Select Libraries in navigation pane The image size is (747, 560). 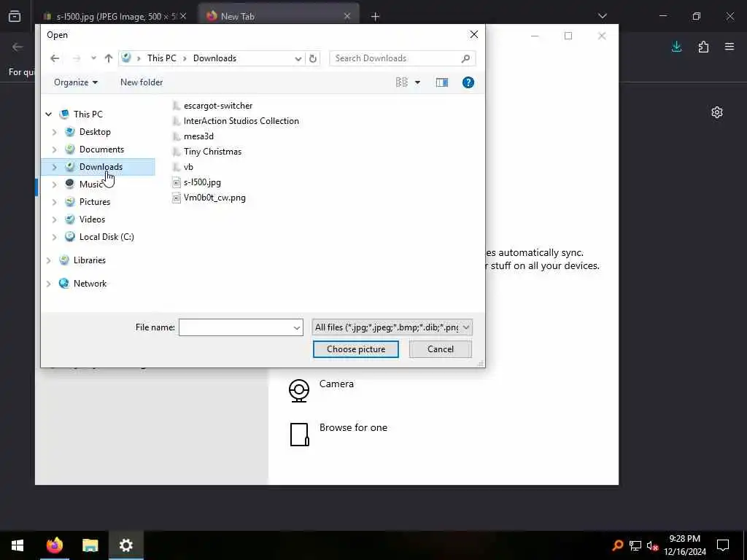pyautogui.click(x=89, y=260)
